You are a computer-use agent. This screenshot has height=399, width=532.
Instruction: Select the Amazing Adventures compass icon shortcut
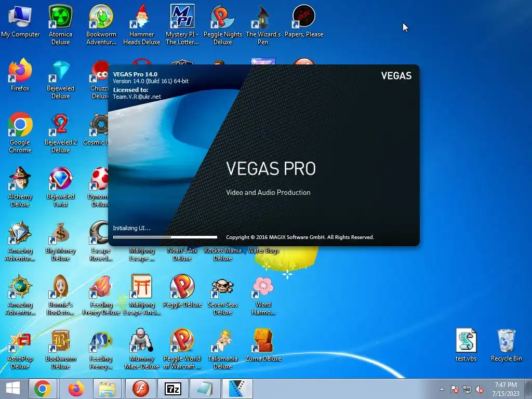tap(20, 295)
